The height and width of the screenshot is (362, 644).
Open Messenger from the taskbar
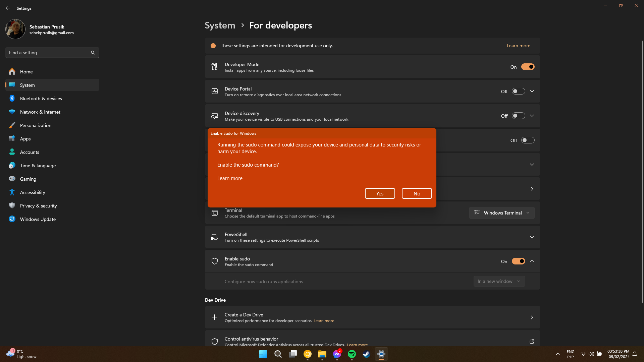click(337, 354)
